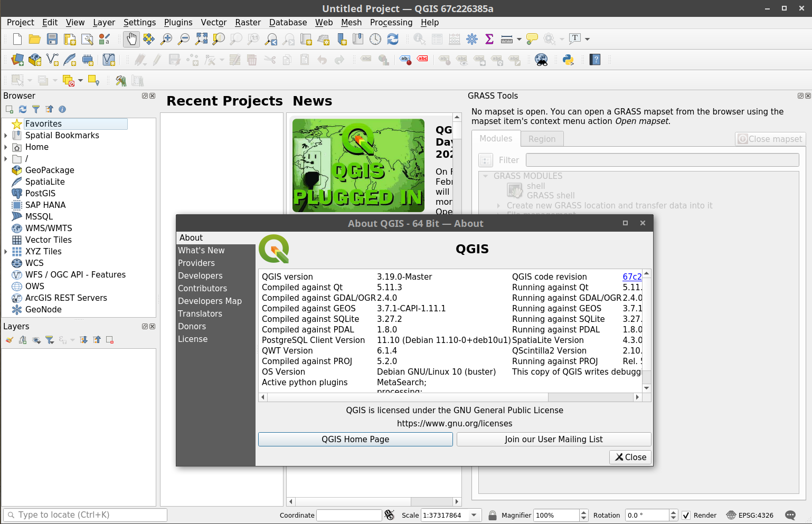
Task: Select What's New in About dialog
Action: point(201,250)
